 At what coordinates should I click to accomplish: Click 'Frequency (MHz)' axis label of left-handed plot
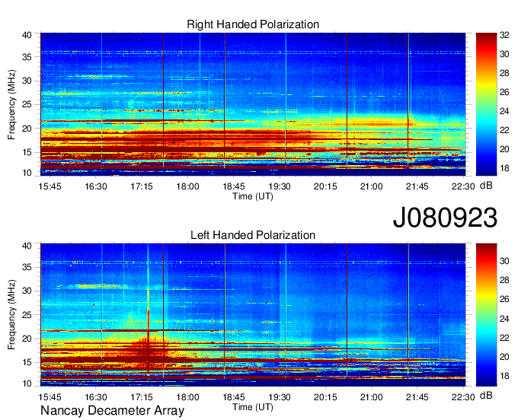point(11,315)
